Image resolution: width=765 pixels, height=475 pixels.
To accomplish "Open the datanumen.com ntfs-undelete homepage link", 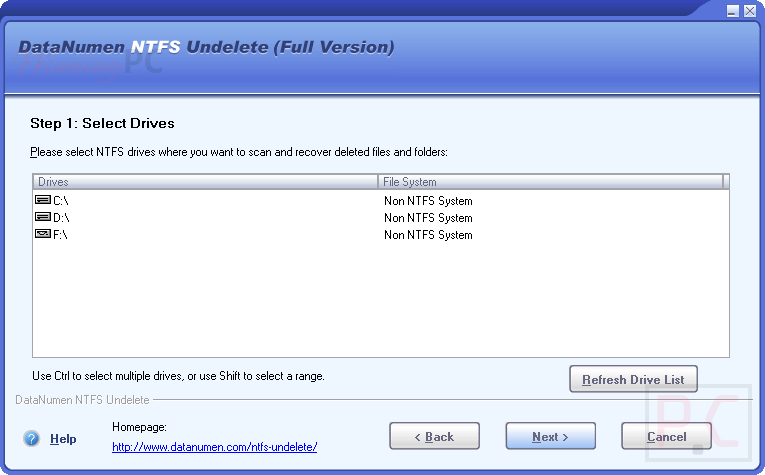I will (215, 447).
